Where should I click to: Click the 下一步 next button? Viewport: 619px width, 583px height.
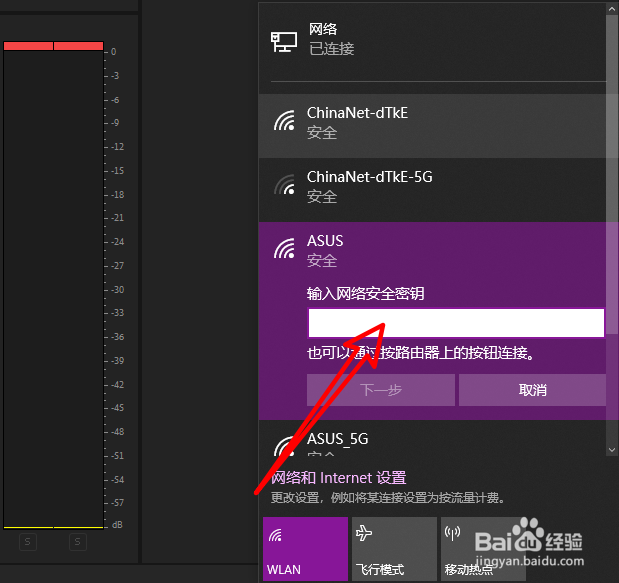(381, 390)
